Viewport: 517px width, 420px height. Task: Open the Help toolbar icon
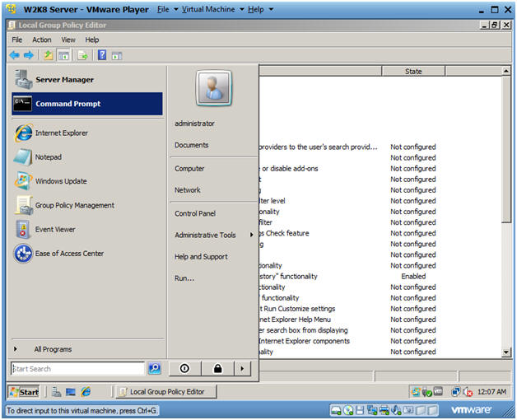point(102,55)
